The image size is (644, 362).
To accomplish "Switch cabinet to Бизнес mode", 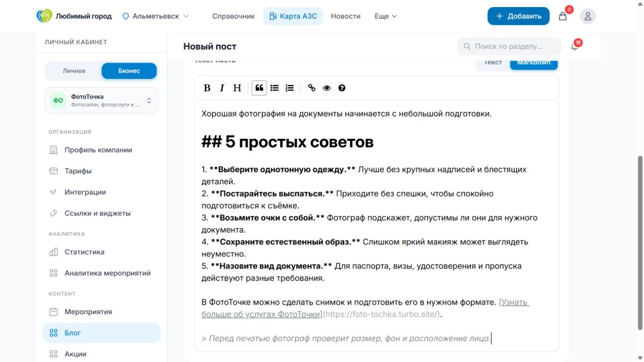I will [x=129, y=71].
